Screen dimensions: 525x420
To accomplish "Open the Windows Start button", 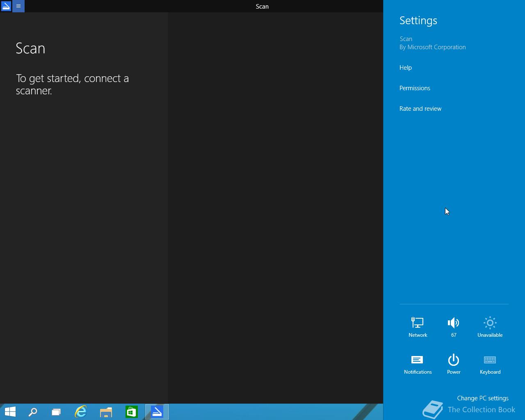I will coord(10,412).
